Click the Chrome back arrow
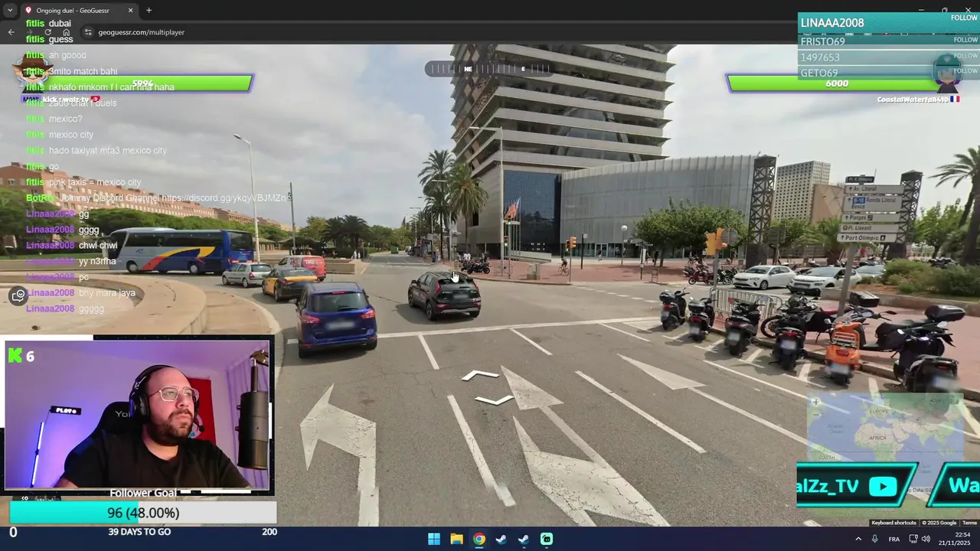The image size is (980, 551). [11, 32]
